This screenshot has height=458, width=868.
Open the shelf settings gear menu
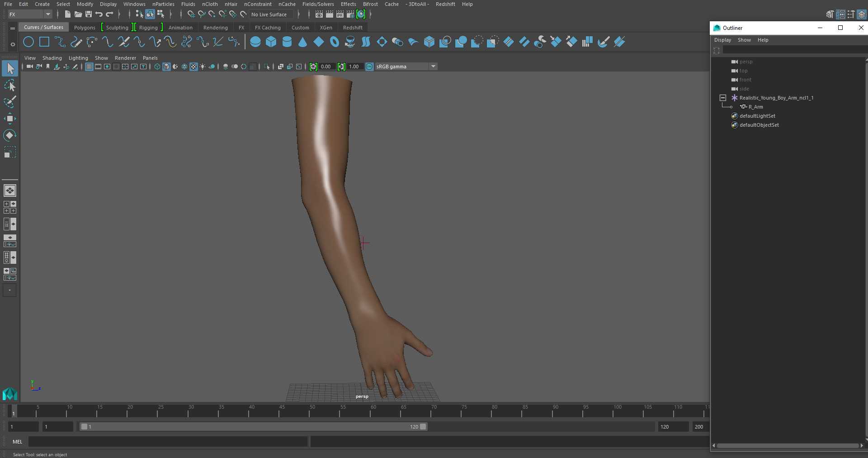(13, 44)
